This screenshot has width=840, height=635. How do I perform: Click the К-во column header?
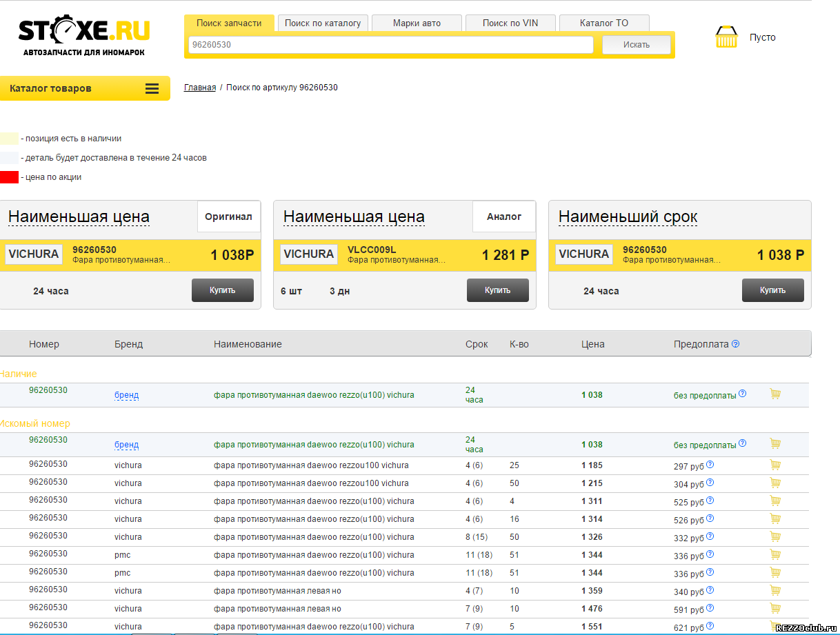pos(519,344)
